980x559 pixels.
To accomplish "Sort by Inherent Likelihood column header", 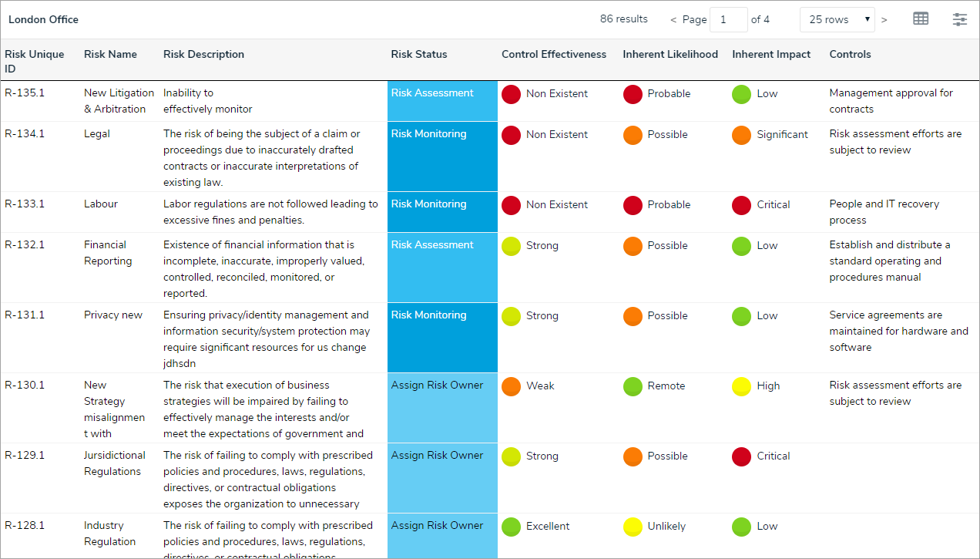I will (670, 55).
